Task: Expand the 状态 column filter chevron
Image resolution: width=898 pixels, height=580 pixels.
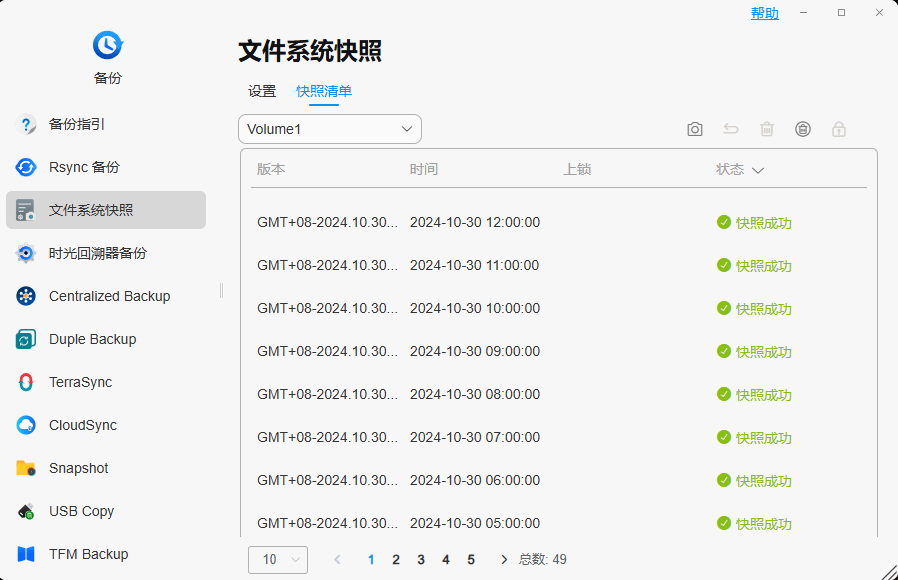Action: click(x=758, y=170)
